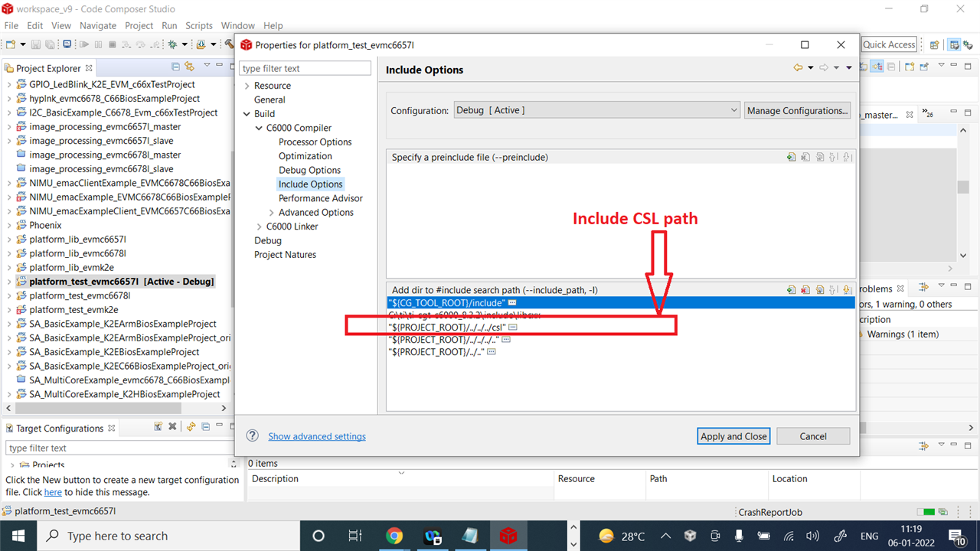Screen dimensions: 980x551
Task: Click the Apply and Close button
Action: pos(733,436)
